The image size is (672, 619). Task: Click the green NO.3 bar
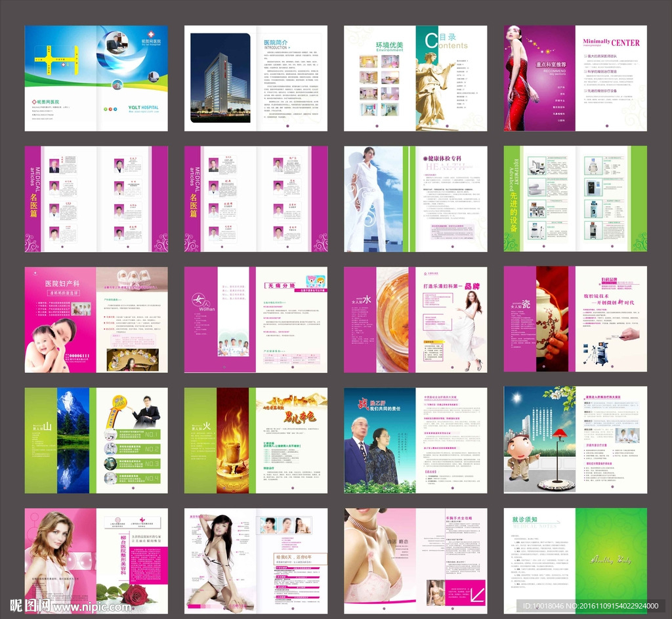139,463
